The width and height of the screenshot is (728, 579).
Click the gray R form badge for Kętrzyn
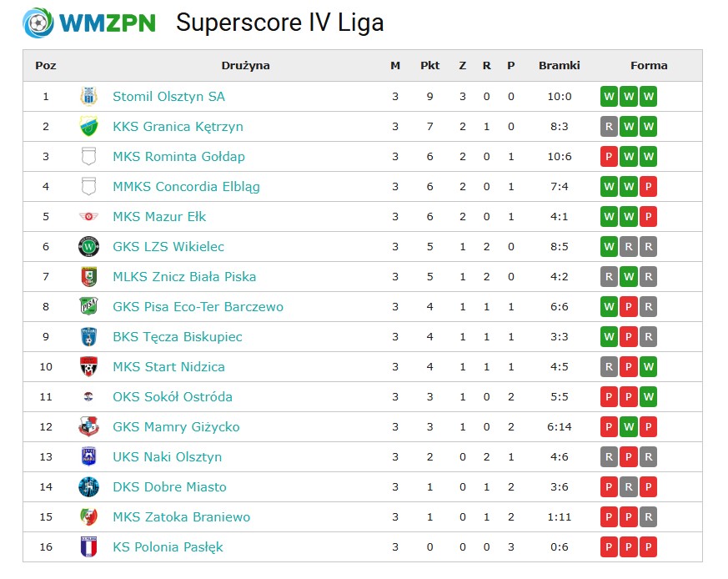(x=609, y=126)
